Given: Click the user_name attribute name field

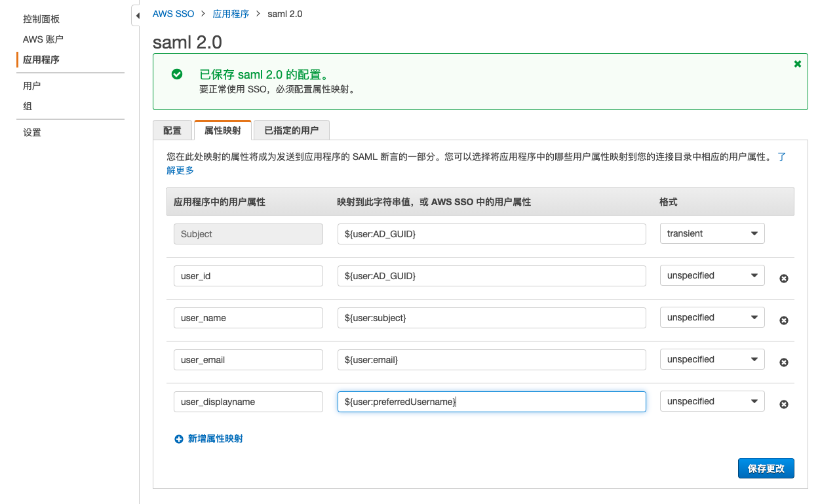Looking at the screenshot, I should pyautogui.click(x=248, y=318).
